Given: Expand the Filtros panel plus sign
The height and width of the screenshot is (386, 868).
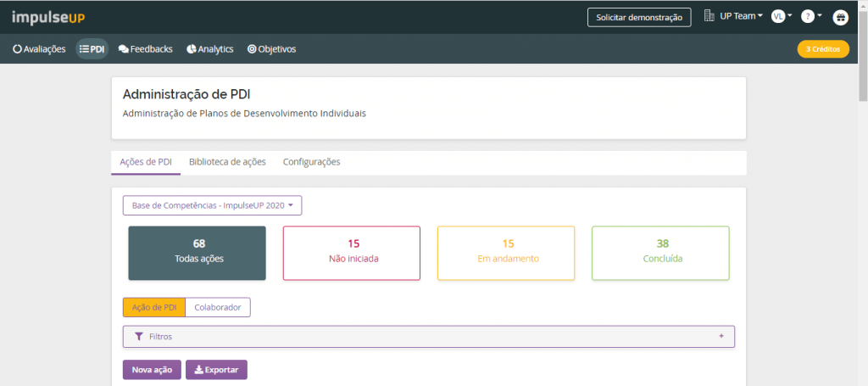Looking at the screenshot, I should [x=721, y=336].
